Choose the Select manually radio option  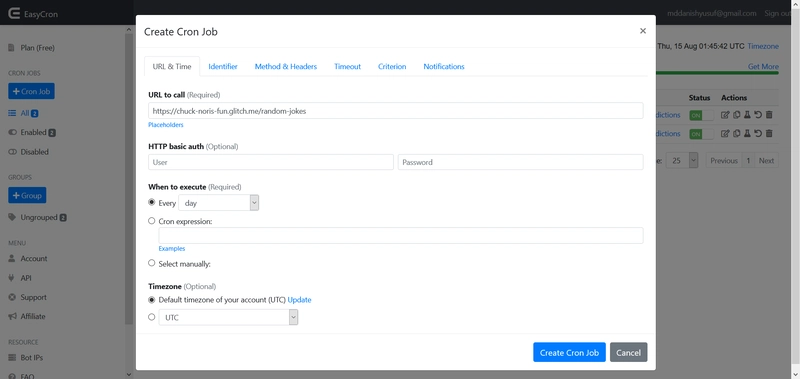(x=152, y=263)
